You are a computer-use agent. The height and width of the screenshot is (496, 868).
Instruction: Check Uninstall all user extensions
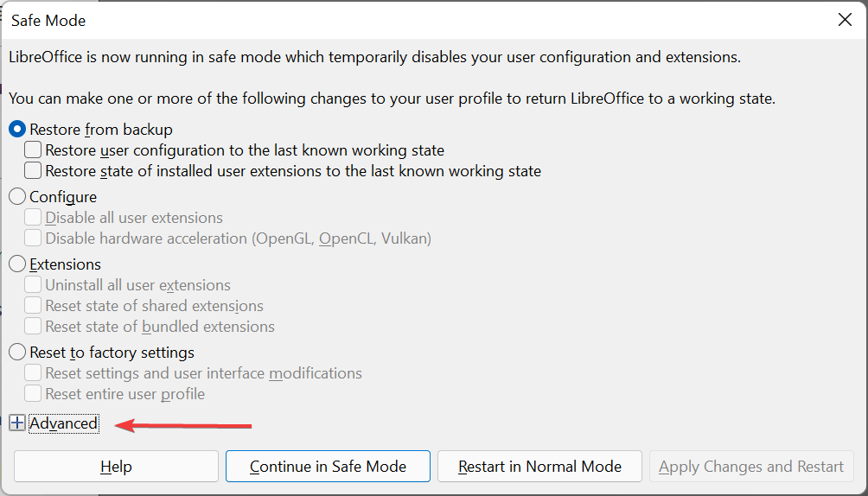coord(33,285)
